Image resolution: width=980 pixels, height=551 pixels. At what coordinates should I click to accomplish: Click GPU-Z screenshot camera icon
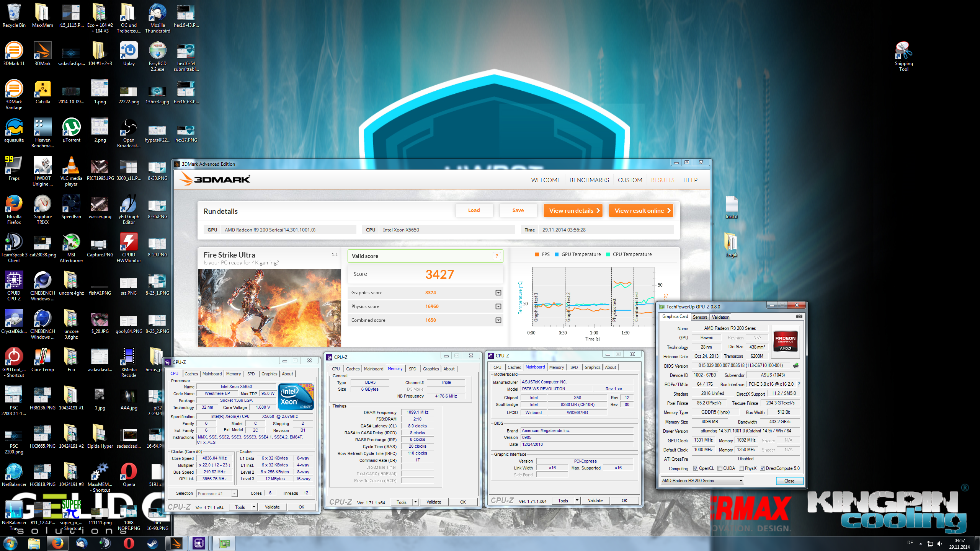[x=799, y=316]
